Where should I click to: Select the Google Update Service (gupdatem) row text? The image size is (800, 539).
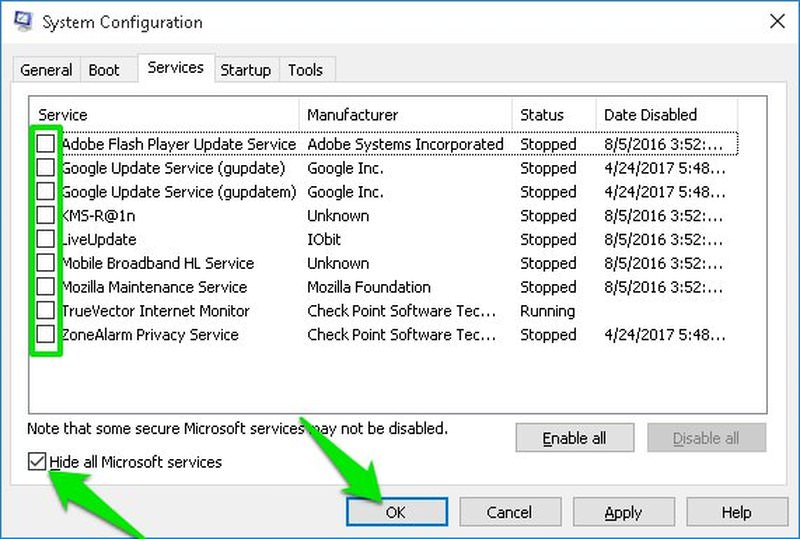point(179,192)
